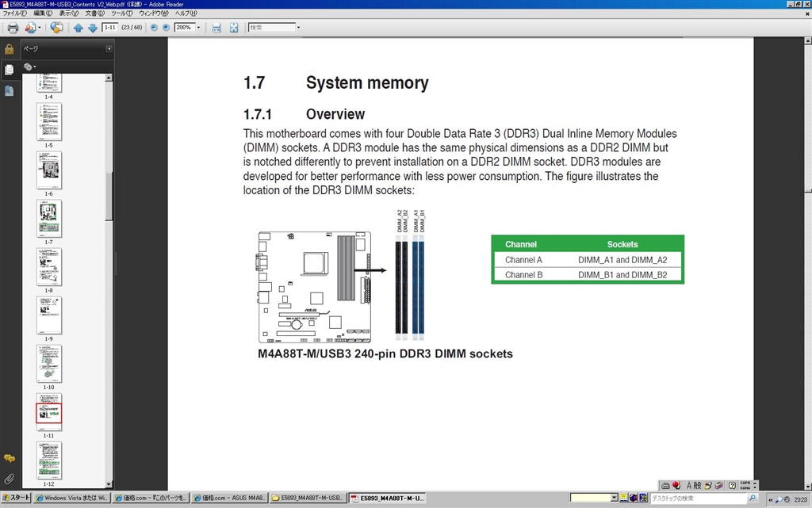Select page thumbnail 1-10
The image size is (812, 508).
48,364
